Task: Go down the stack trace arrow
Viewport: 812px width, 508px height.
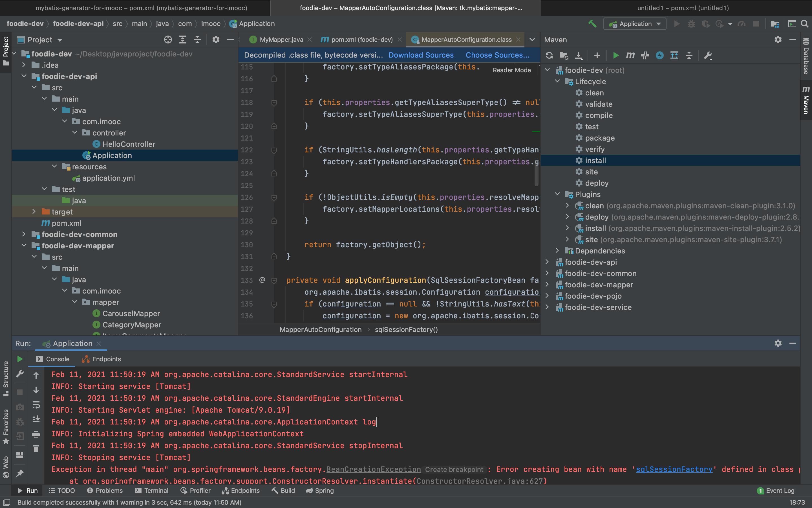Action: pos(36,390)
